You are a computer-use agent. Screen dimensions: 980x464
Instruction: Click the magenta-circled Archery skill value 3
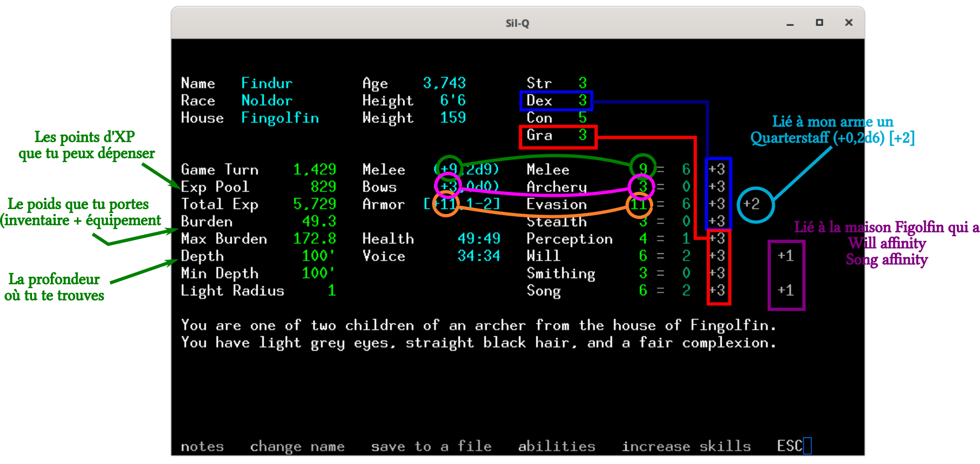click(643, 186)
